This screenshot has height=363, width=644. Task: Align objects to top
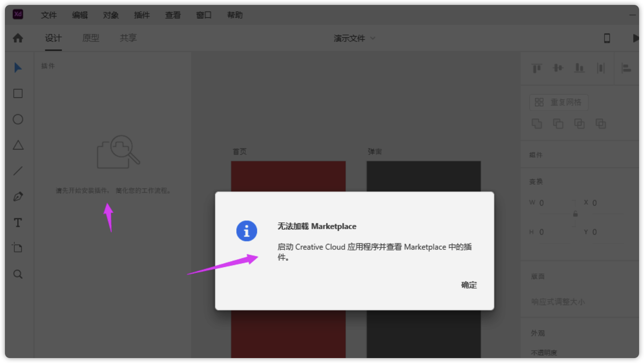[537, 68]
